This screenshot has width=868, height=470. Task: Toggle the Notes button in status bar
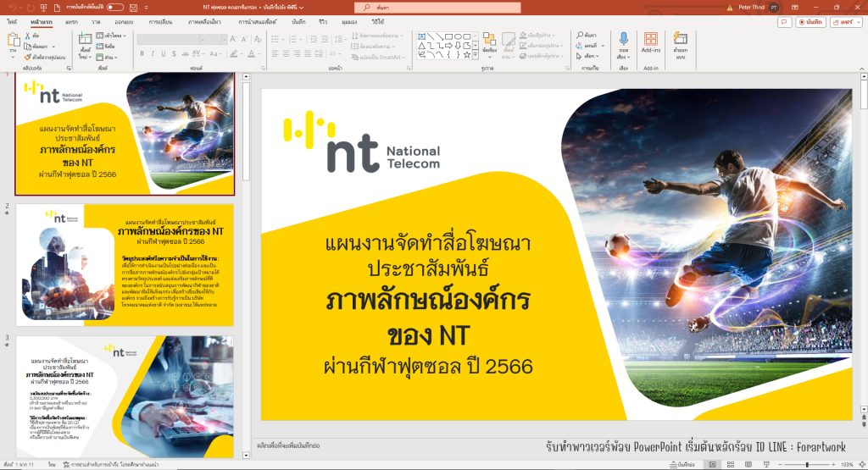click(682, 464)
